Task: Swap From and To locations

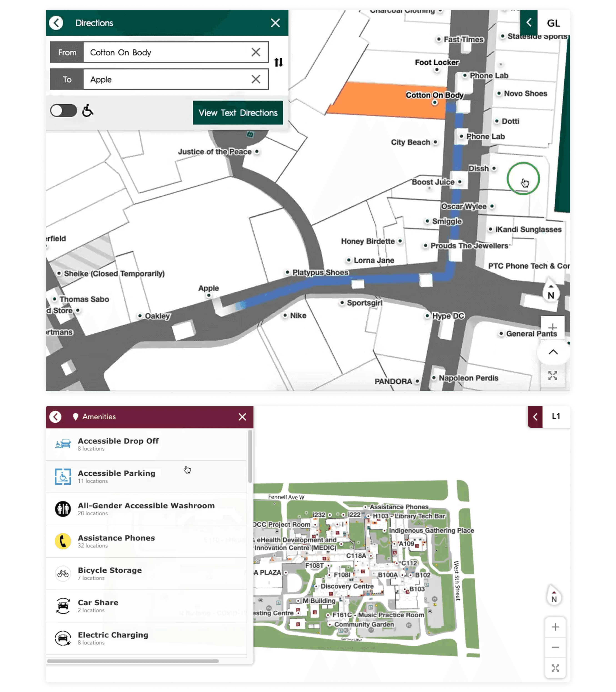Action: pyautogui.click(x=278, y=62)
